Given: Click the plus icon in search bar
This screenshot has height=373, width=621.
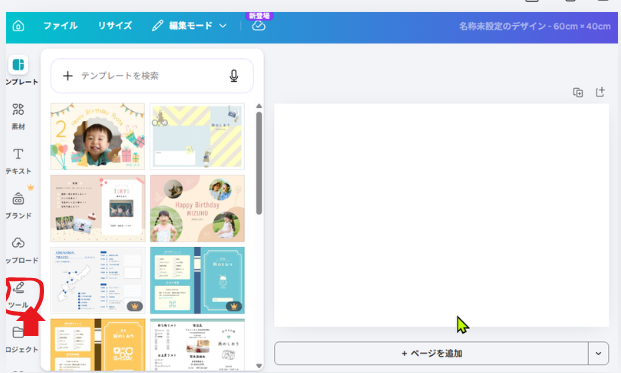Looking at the screenshot, I should (x=68, y=76).
